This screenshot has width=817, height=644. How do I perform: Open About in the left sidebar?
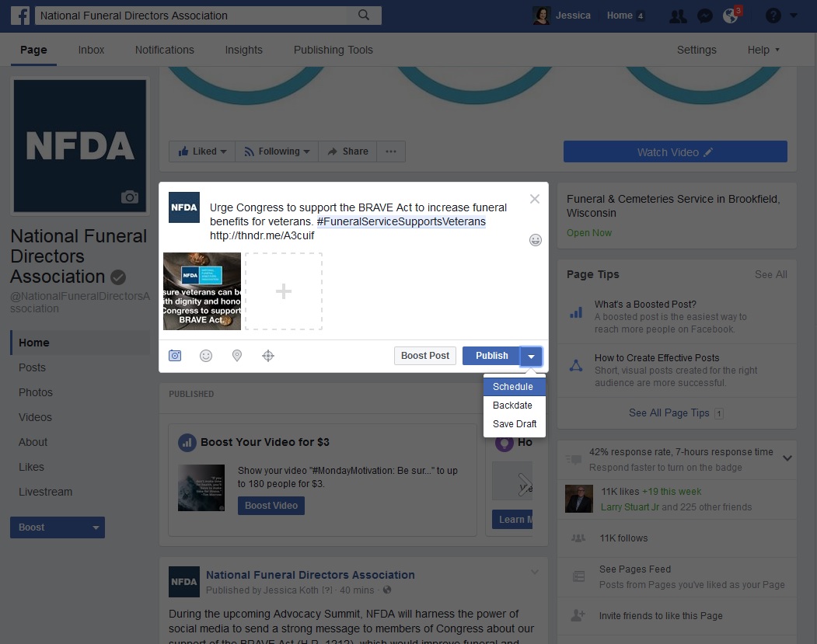click(33, 443)
